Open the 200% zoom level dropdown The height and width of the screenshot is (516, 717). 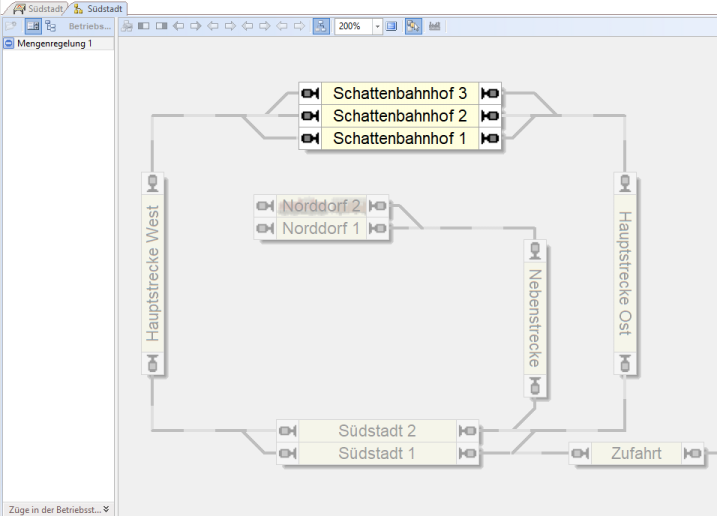(x=377, y=26)
